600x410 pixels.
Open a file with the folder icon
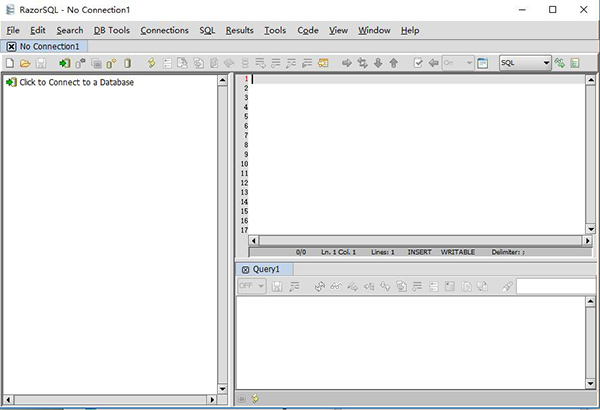[25, 63]
